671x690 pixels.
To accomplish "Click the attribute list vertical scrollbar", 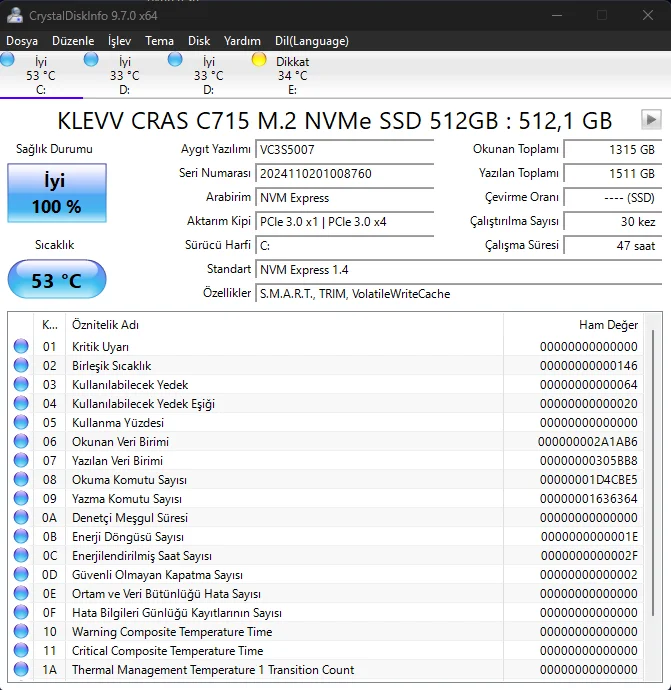I will click(x=653, y=473).
